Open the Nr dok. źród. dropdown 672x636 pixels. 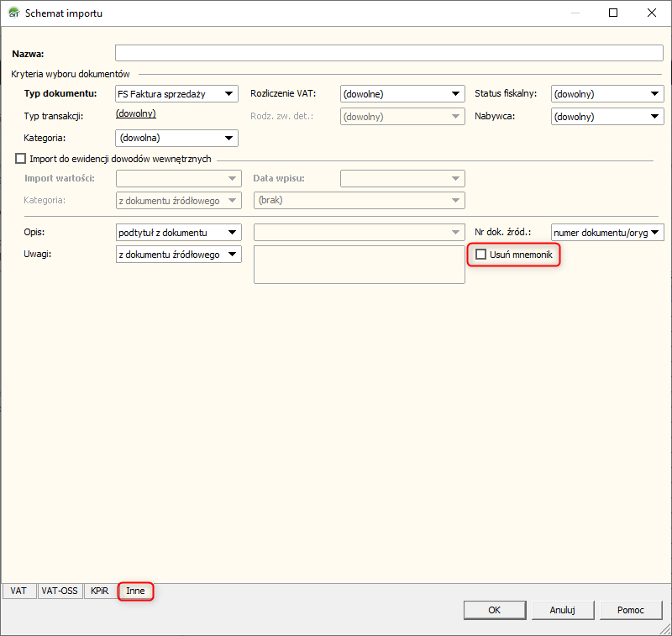607,232
